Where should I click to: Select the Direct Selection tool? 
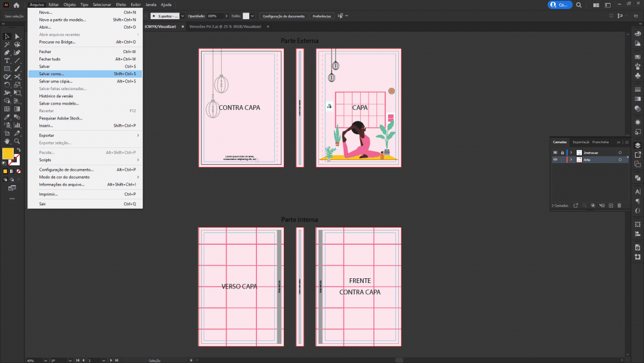pos(17,36)
